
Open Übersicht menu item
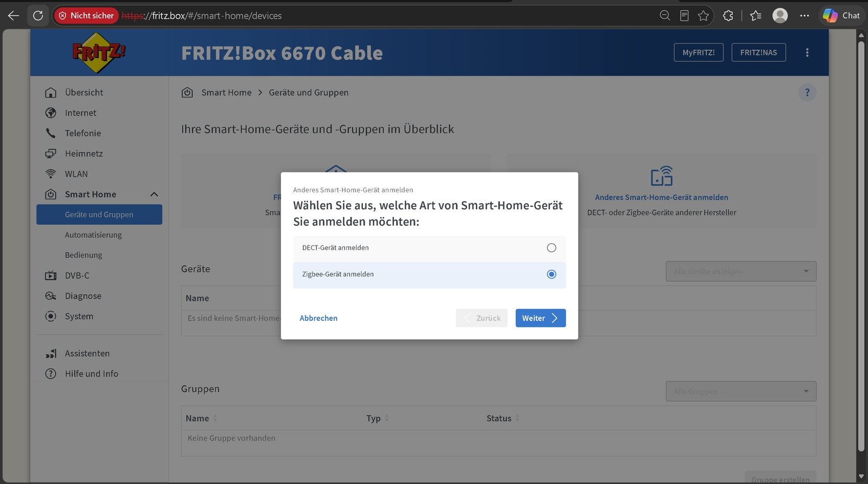click(x=84, y=93)
